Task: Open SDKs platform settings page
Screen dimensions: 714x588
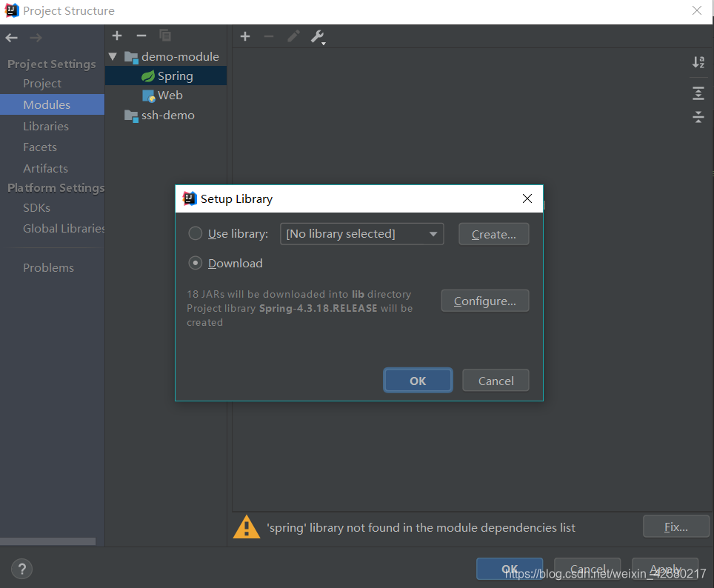Action: click(36, 207)
